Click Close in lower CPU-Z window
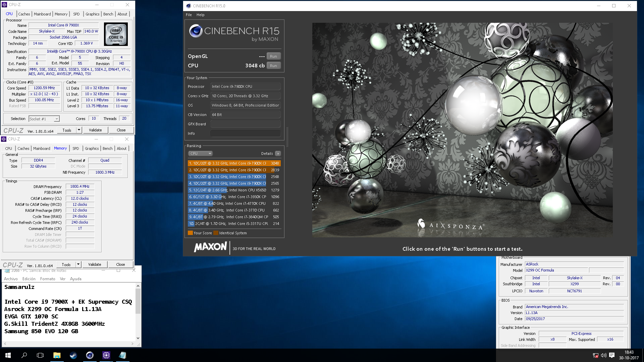Viewport: 644px width, 362px height. (x=120, y=264)
